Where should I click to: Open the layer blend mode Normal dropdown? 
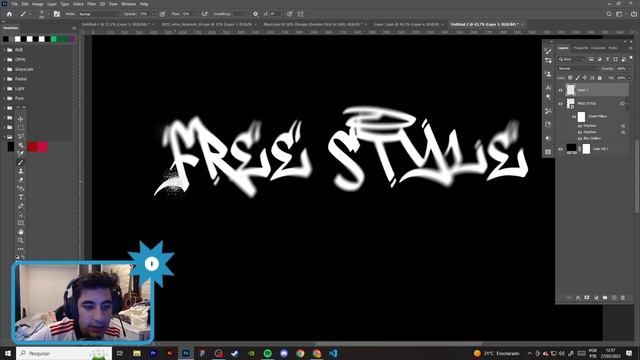578,69
